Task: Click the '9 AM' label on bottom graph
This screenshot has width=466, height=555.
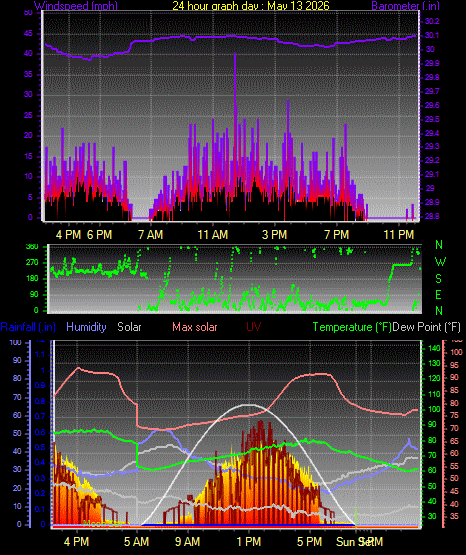Action: [188, 542]
